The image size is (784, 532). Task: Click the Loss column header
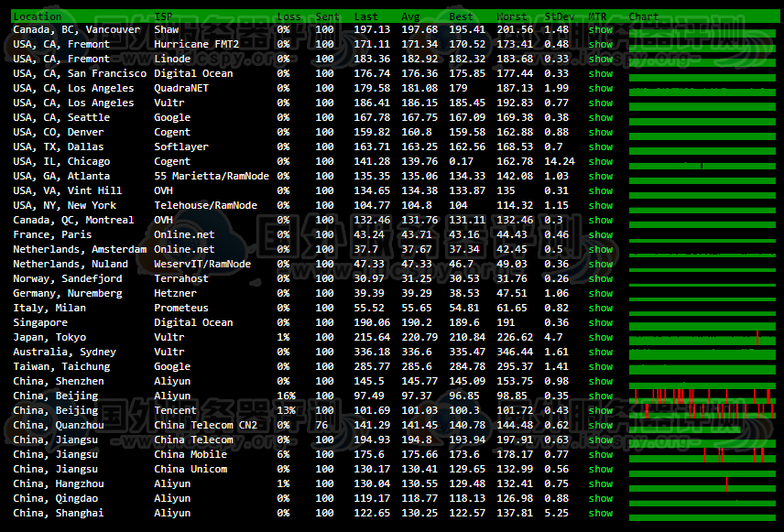[289, 16]
